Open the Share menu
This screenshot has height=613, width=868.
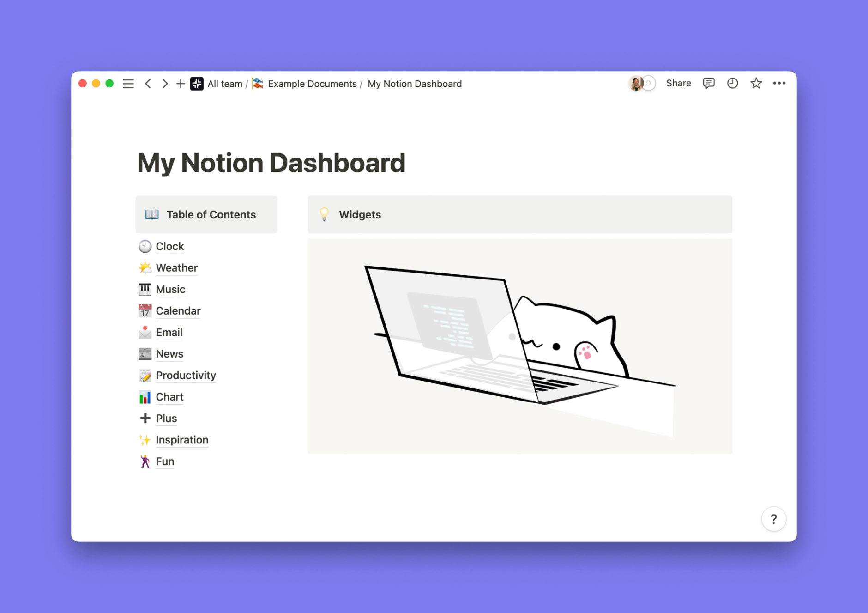tap(678, 83)
